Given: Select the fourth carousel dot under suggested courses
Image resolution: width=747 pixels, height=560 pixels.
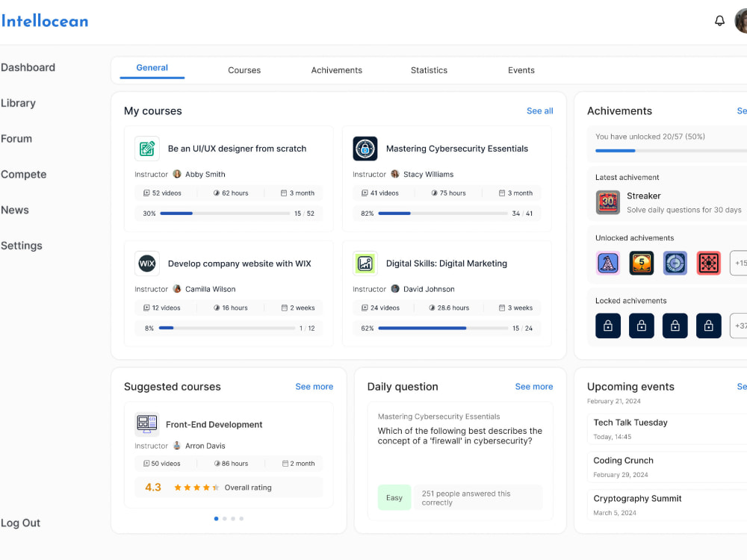Looking at the screenshot, I should [241, 519].
